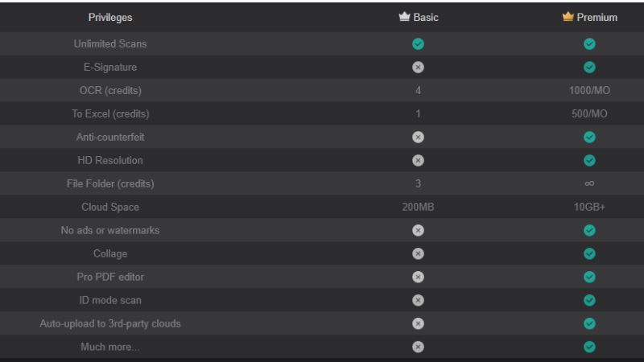Image resolution: width=644 pixels, height=362 pixels.
Task: Click Basic X icon for E-Signature
Action: point(418,67)
